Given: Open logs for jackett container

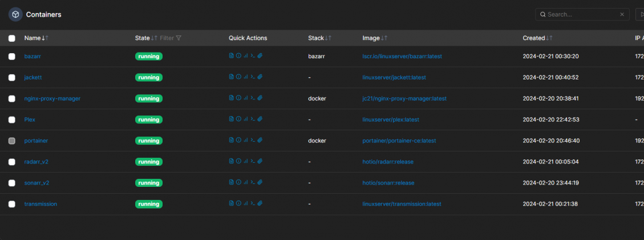Looking at the screenshot, I should click(231, 77).
